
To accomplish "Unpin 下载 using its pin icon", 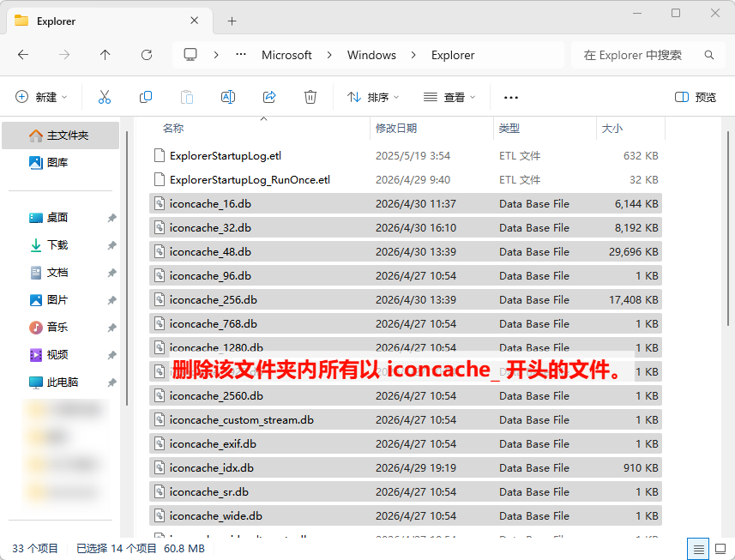I will (x=111, y=245).
